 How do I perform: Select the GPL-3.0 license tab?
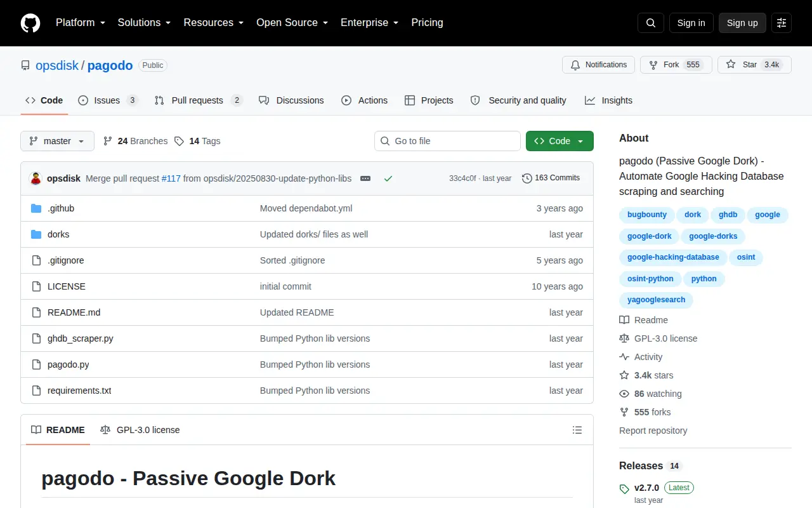pyautogui.click(x=140, y=430)
